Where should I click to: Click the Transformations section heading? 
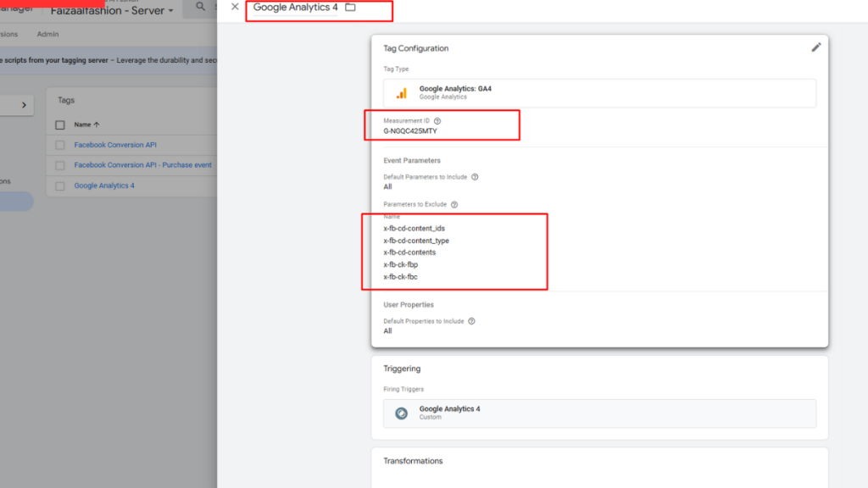tap(413, 461)
